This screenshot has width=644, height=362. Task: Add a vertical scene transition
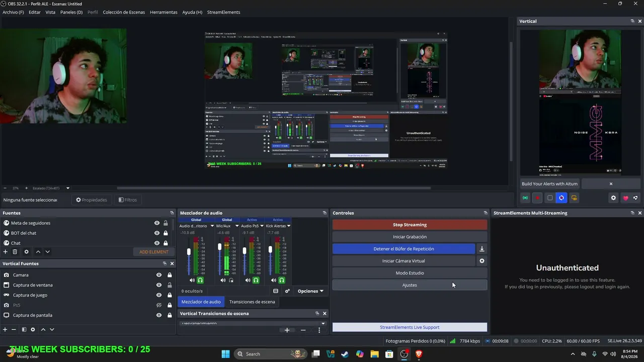pyautogui.click(x=287, y=330)
